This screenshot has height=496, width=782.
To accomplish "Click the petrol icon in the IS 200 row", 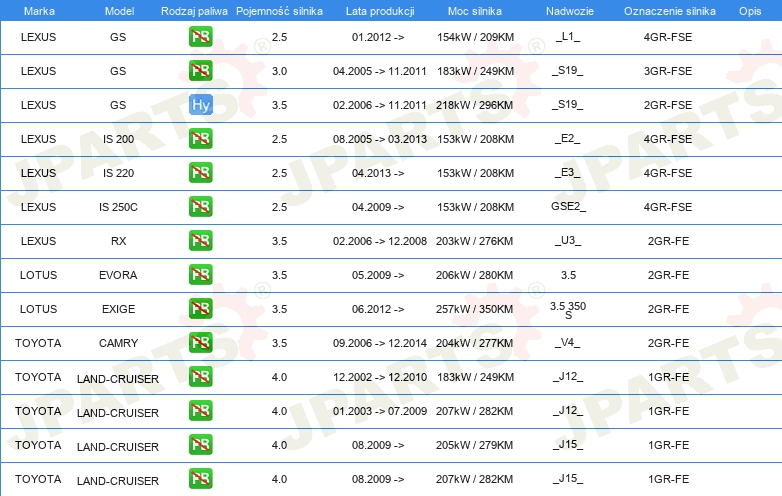I will (x=200, y=139).
